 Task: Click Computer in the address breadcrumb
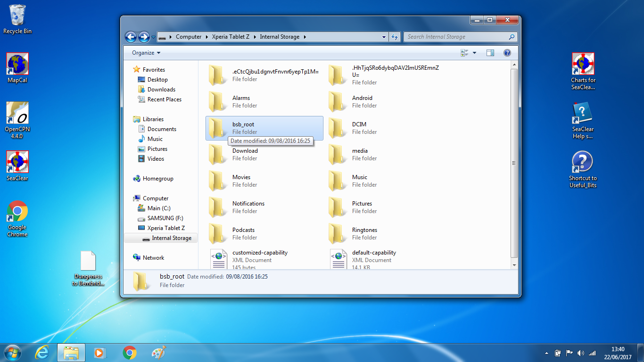coord(188,37)
